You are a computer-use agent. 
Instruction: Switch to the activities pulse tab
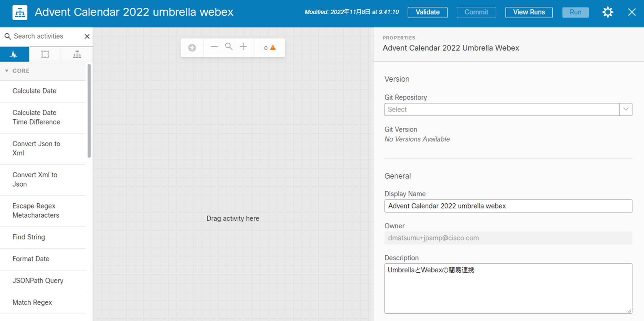pyautogui.click(x=14, y=54)
